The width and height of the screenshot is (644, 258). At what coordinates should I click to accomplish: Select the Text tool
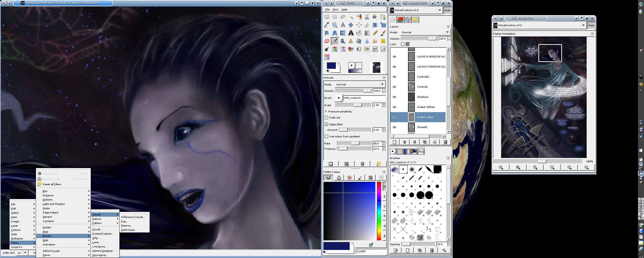351,33
